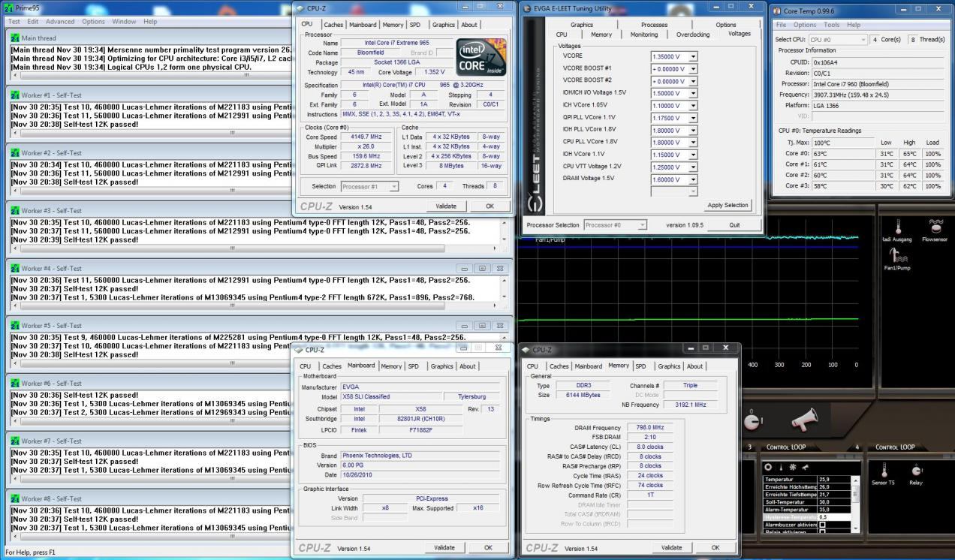Click the megaphone alarm icon
This screenshot has width=955, height=560.
[x=805, y=420]
